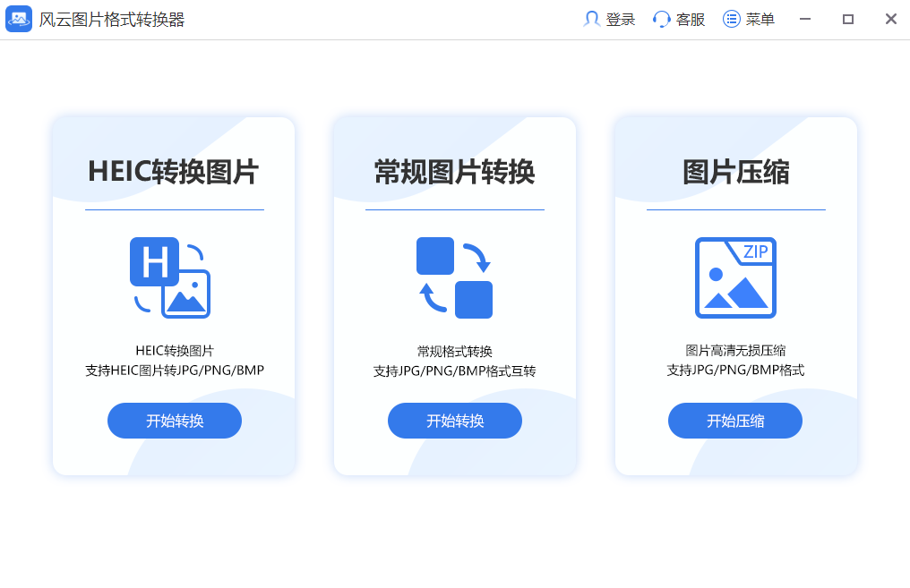Open the 菜单 list icon
Viewport: 910px width, 588px height.
pos(732,19)
